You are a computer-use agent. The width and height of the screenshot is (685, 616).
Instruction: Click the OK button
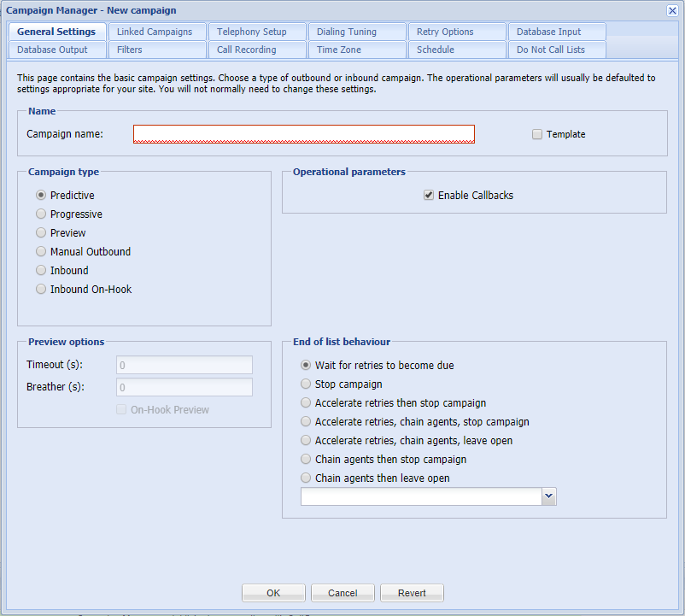coord(273,593)
